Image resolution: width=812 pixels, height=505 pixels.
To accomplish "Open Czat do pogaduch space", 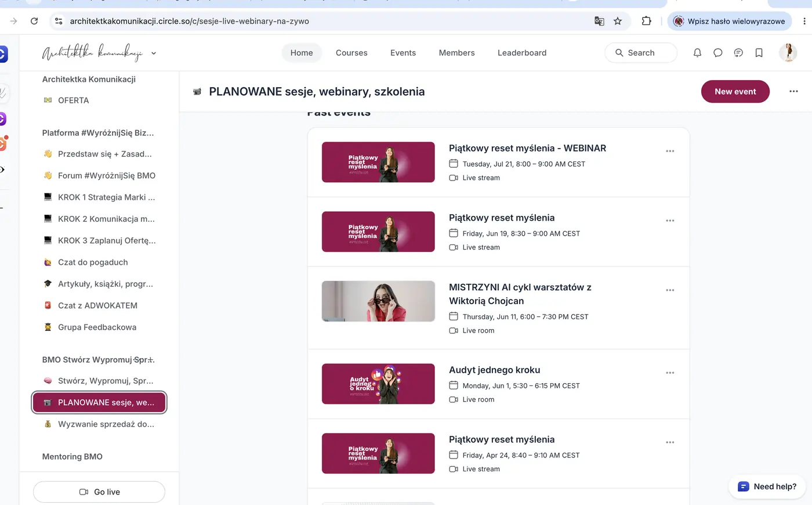I will 99,262.
